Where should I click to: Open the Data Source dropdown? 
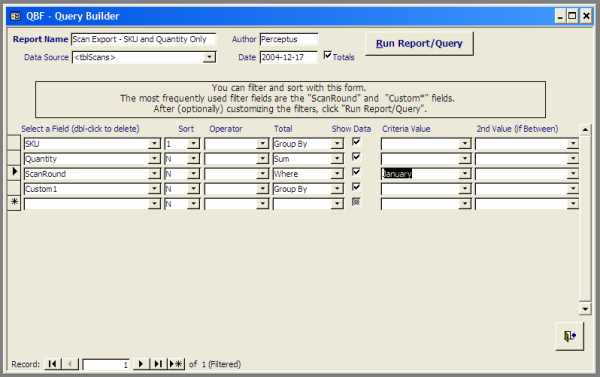pos(209,57)
